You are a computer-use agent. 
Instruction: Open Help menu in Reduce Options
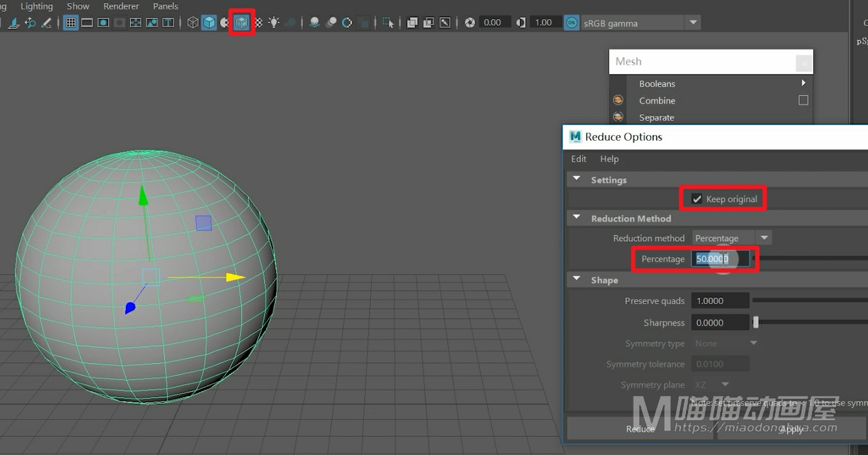click(609, 159)
